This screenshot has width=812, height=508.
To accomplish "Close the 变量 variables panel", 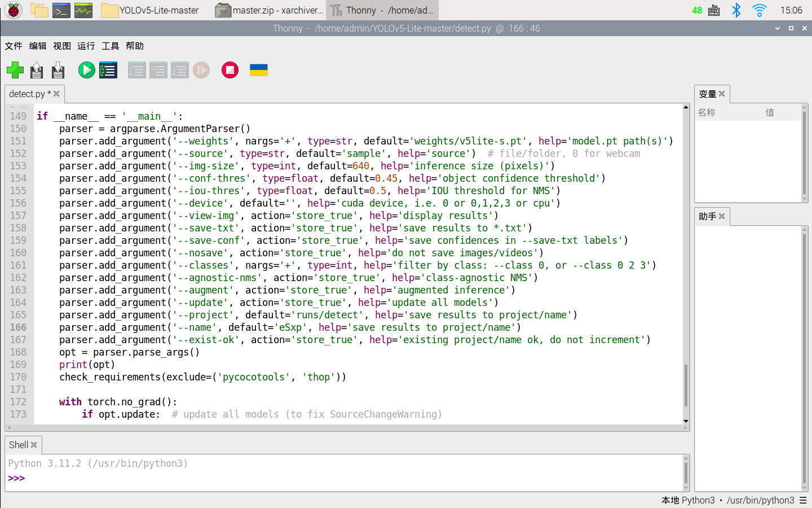I will coord(722,94).
